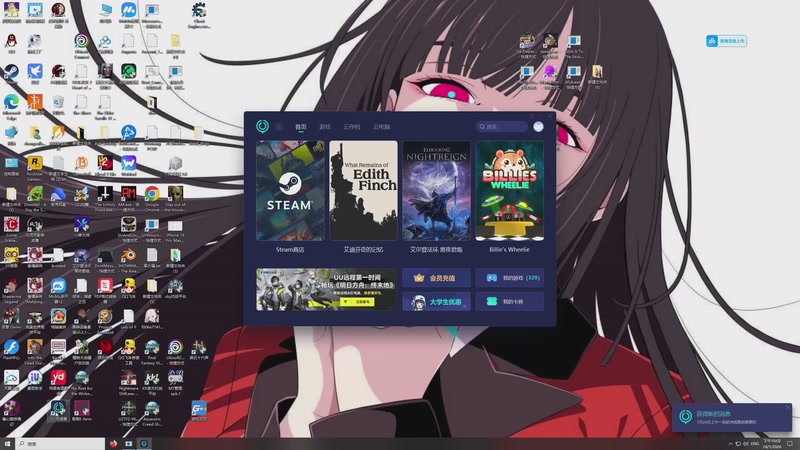Viewport: 800px width, 450px height.
Task: Open the notification center icon in taskbar
Action: (790, 444)
